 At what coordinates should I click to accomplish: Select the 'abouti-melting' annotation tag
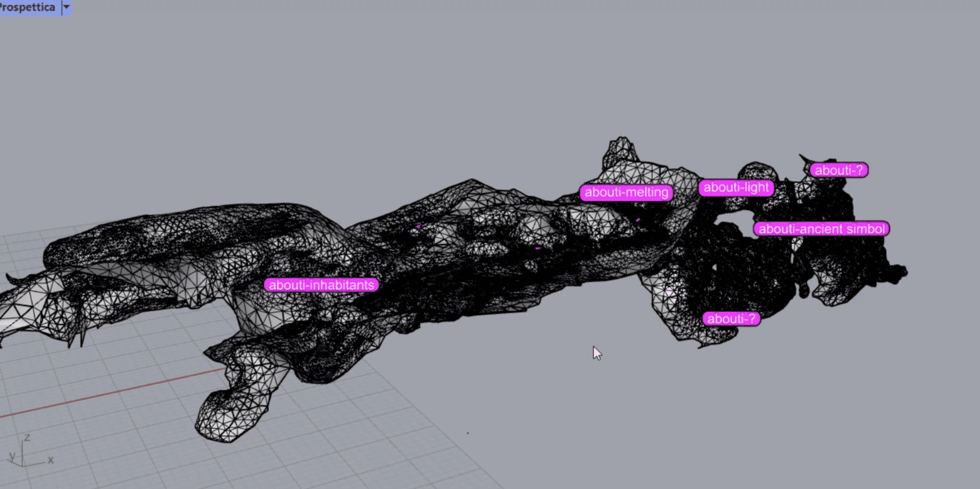(627, 192)
